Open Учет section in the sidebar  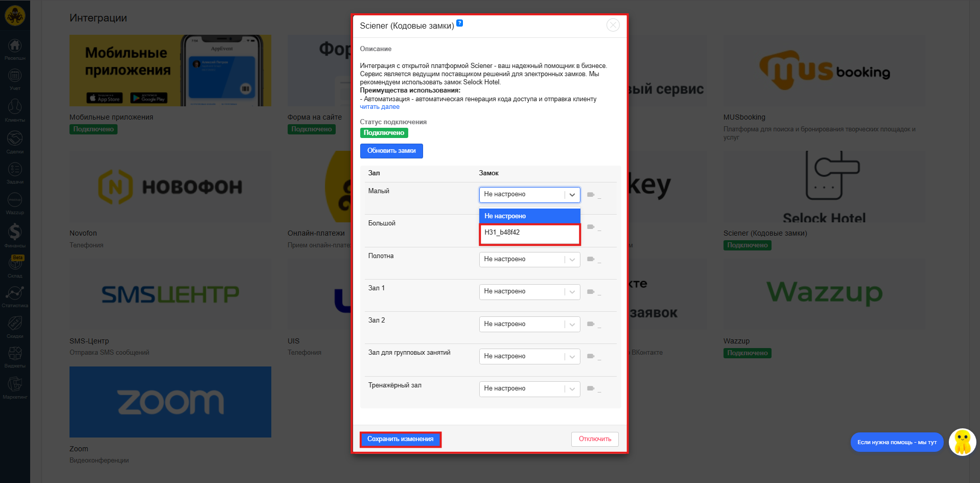click(15, 80)
